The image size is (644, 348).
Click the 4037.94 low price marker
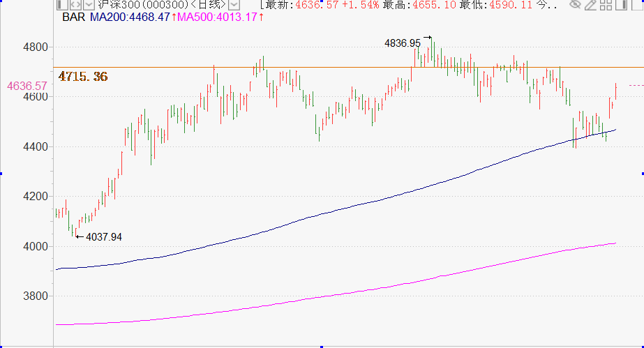click(x=104, y=237)
